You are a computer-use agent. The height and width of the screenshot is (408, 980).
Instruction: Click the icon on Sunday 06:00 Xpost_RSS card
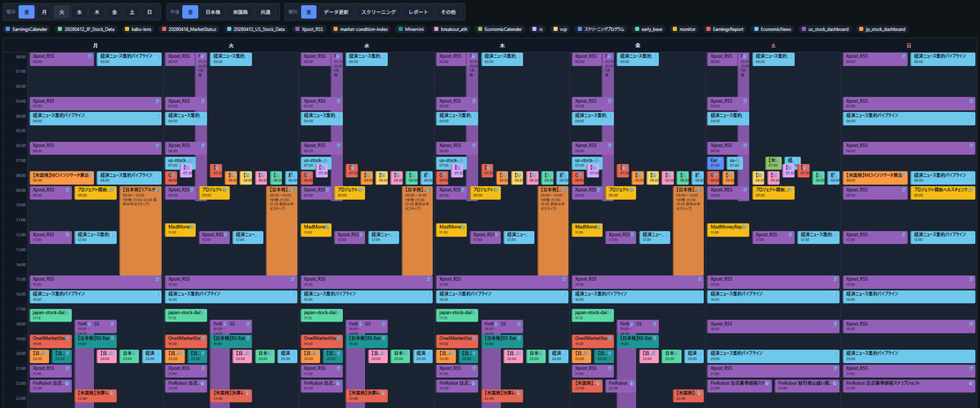tap(971, 146)
